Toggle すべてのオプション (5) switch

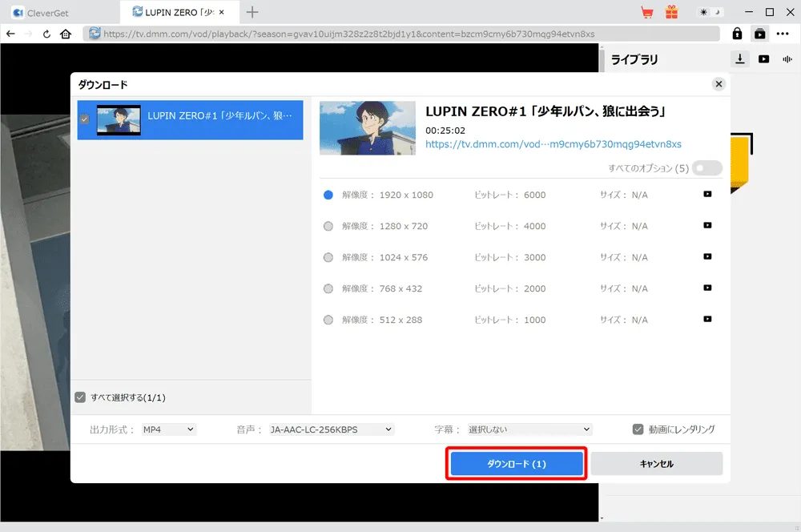pos(707,168)
